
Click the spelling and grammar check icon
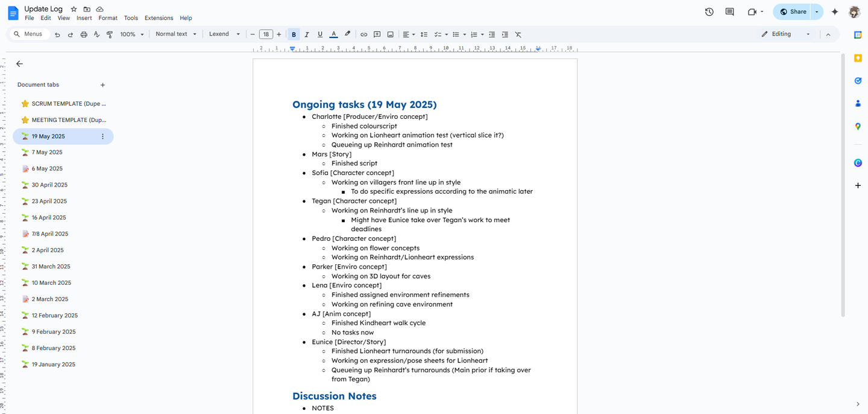(x=96, y=34)
